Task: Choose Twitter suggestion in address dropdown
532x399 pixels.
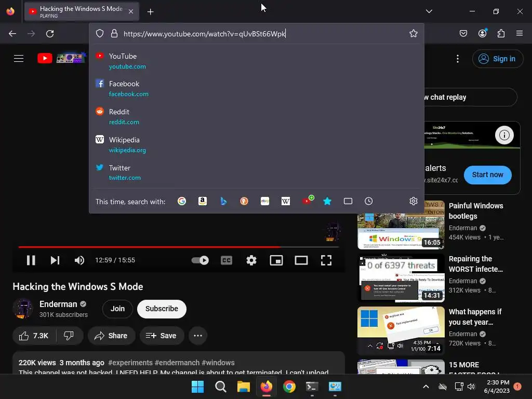Action: pos(256,172)
